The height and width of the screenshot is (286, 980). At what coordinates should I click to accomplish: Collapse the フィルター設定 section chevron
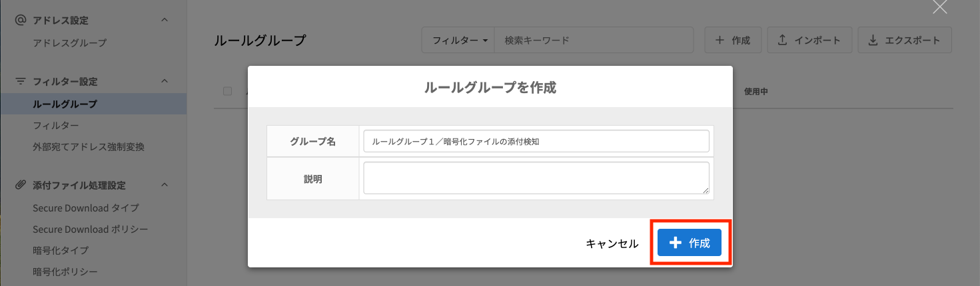coord(165,81)
